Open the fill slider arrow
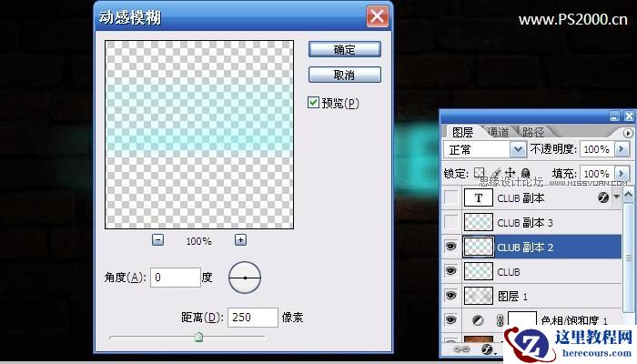Image resolution: width=637 pixels, height=364 pixels. 622,174
